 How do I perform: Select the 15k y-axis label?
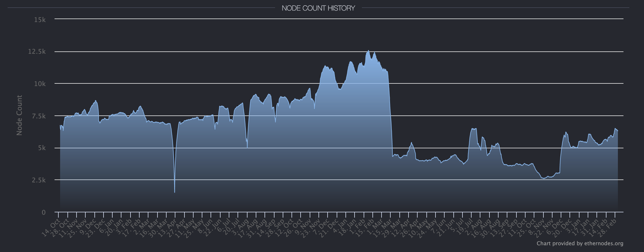point(40,20)
